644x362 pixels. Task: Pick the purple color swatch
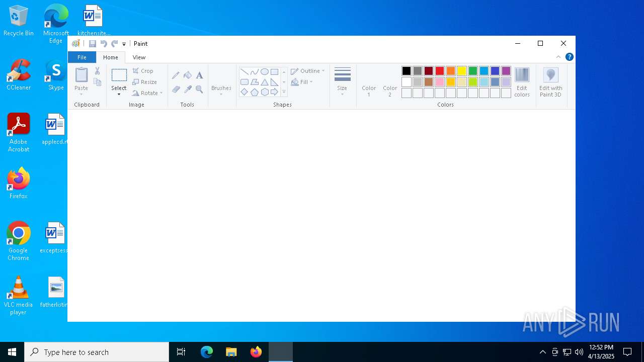point(506,71)
